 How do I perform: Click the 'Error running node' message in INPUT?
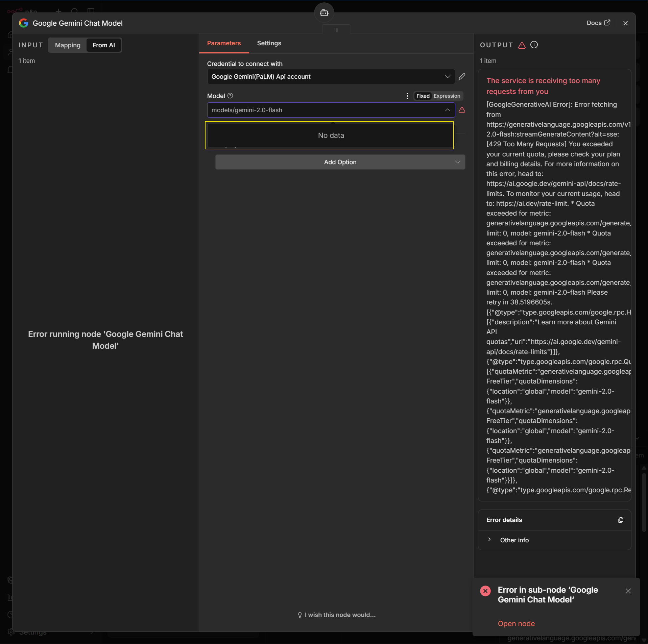[105, 340]
